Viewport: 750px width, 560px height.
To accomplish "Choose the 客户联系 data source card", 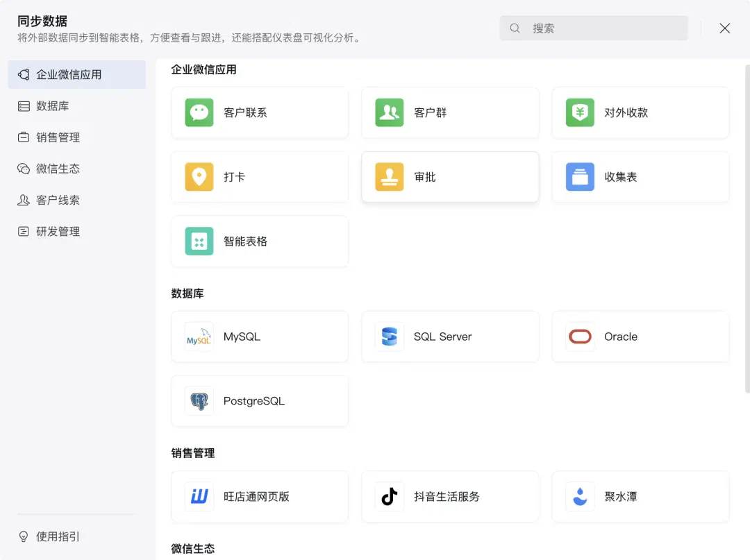I will tap(260, 113).
